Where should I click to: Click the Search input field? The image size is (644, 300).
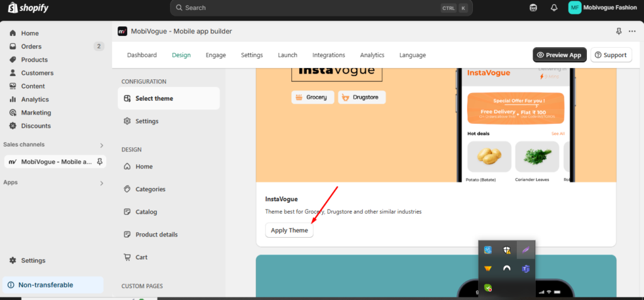(321, 8)
